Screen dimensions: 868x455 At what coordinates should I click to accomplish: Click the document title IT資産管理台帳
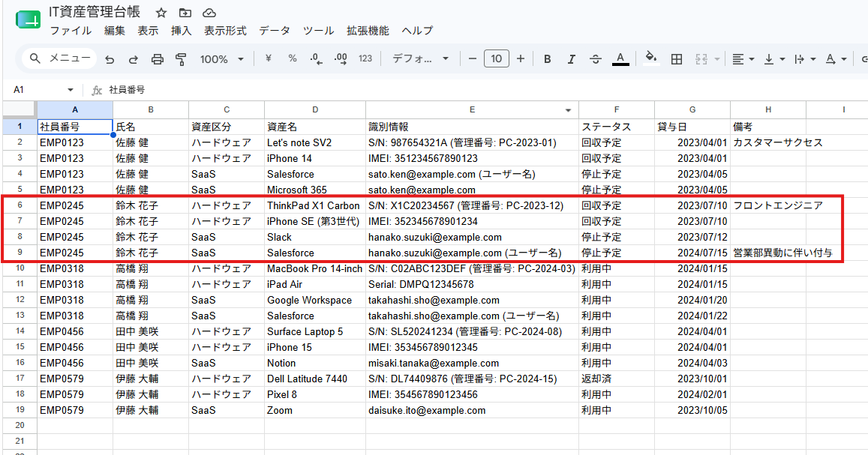pos(95,12)
